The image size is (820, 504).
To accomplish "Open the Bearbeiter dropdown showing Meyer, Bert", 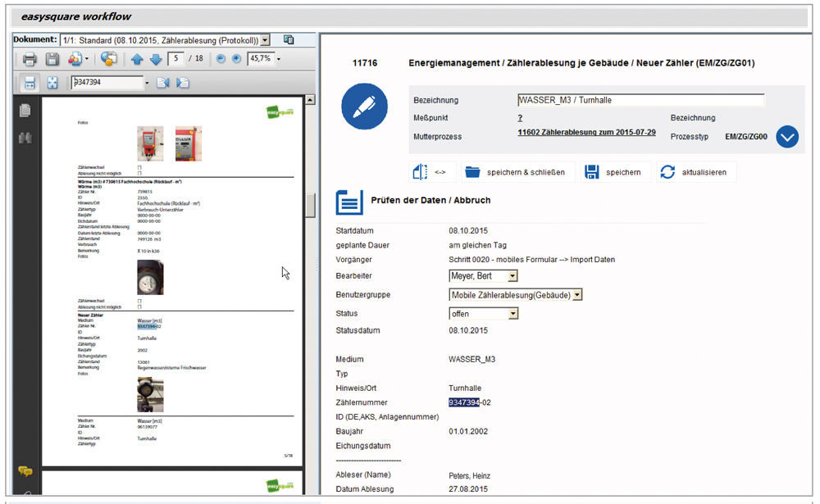I will 512,276.
